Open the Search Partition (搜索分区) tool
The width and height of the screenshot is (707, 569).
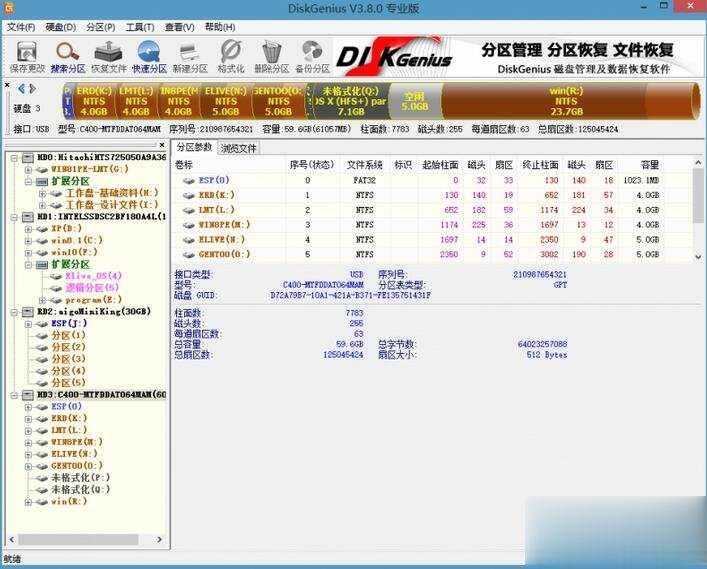click(x=68, y=57)
